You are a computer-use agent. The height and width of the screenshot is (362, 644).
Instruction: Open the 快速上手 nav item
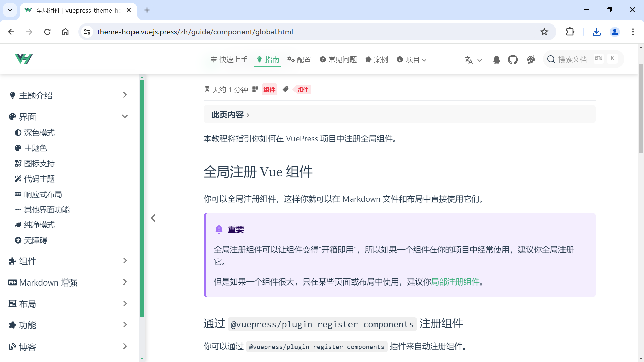click(229, 60)
